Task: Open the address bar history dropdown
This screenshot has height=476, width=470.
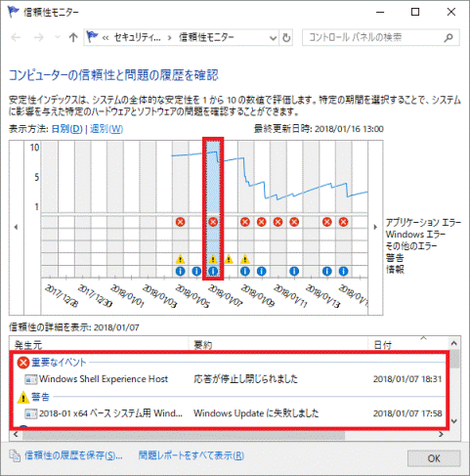Action: coord(273,38)
